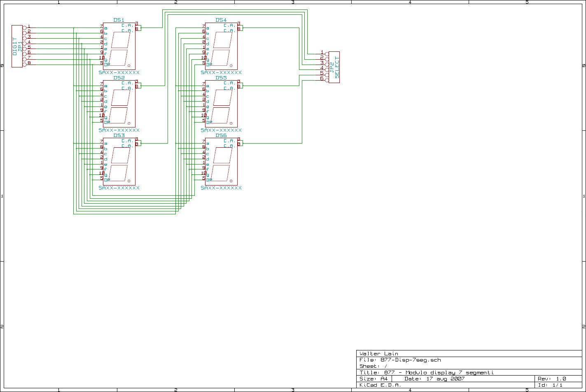Click the DS6 seven-segment display symbol body
Screen dimensions: 586x392
221,161
